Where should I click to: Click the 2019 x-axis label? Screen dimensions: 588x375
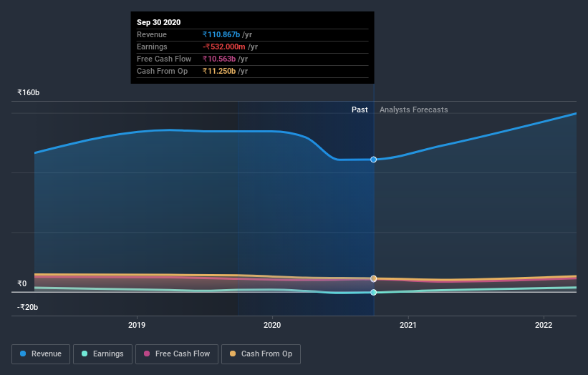coord(137,325)
